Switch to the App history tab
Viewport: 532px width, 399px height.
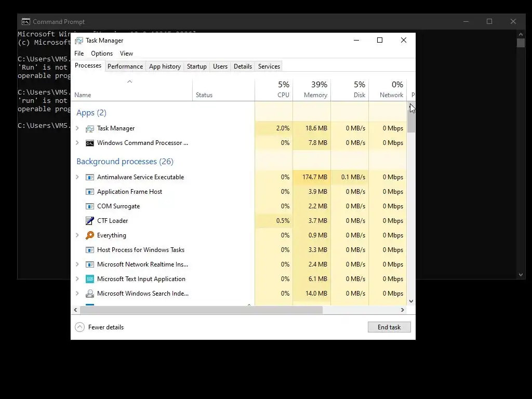click(x=165, y=66)
